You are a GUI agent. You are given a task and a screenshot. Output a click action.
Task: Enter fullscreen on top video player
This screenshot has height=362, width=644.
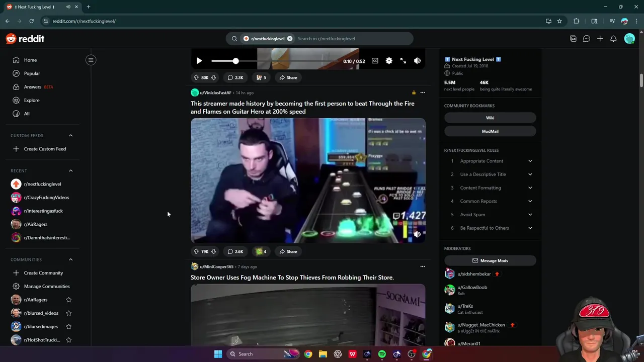pyautogui.click(x=403, y=61)
